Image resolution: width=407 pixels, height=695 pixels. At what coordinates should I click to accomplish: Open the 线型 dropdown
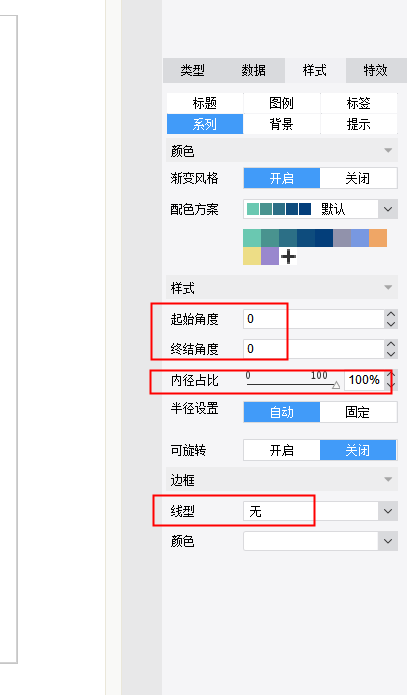click(x=320, y=511)
